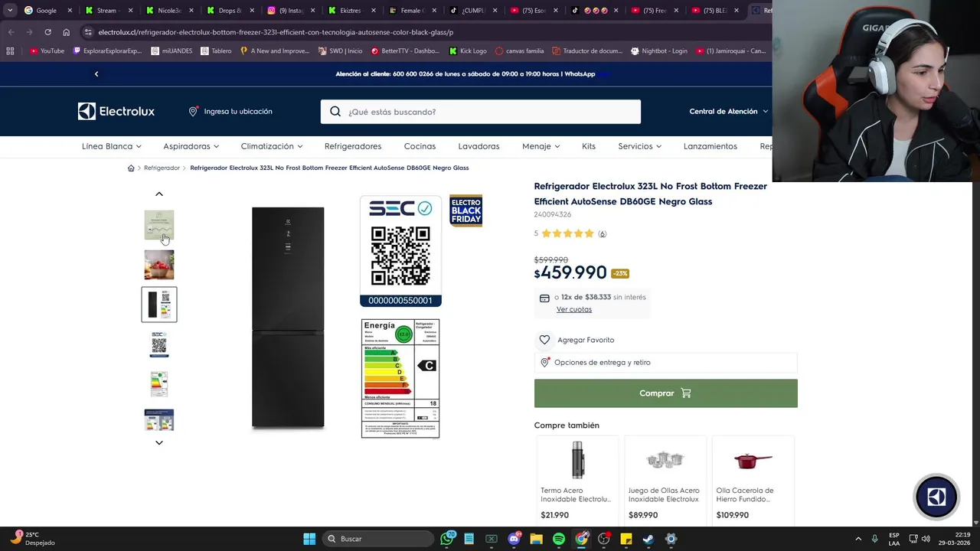
Task: Open the Nightbot - Login bookmark
Action: point(658,51)
